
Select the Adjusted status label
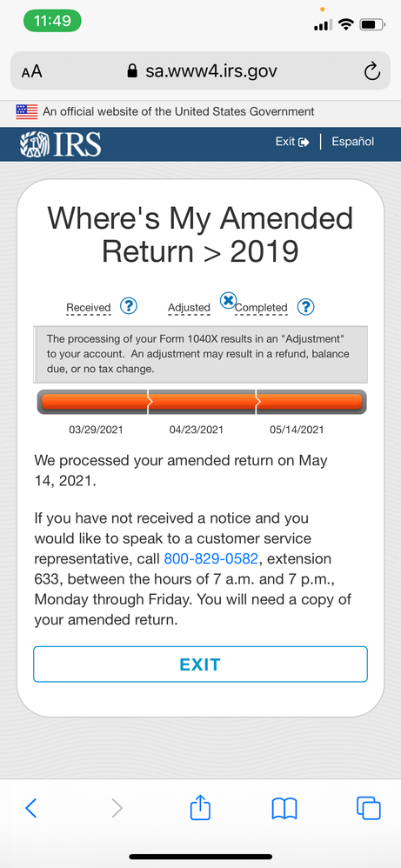189,308
